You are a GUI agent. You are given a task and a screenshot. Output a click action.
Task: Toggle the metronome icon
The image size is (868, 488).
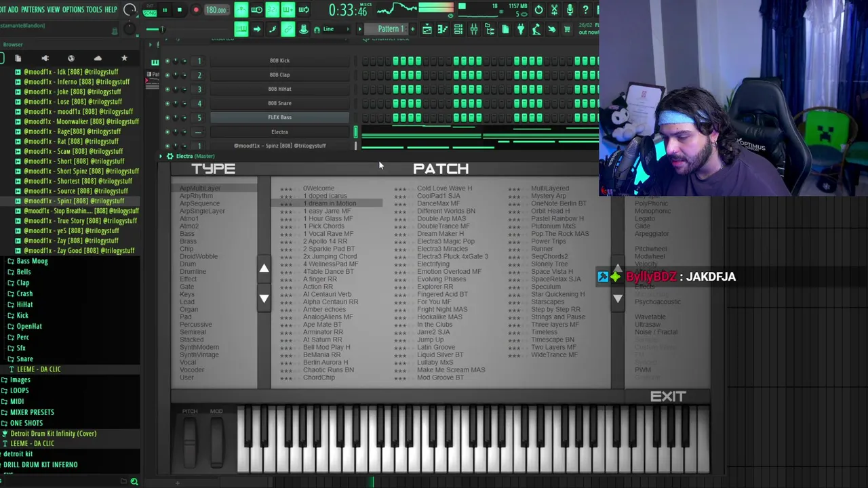pos(241,10)
